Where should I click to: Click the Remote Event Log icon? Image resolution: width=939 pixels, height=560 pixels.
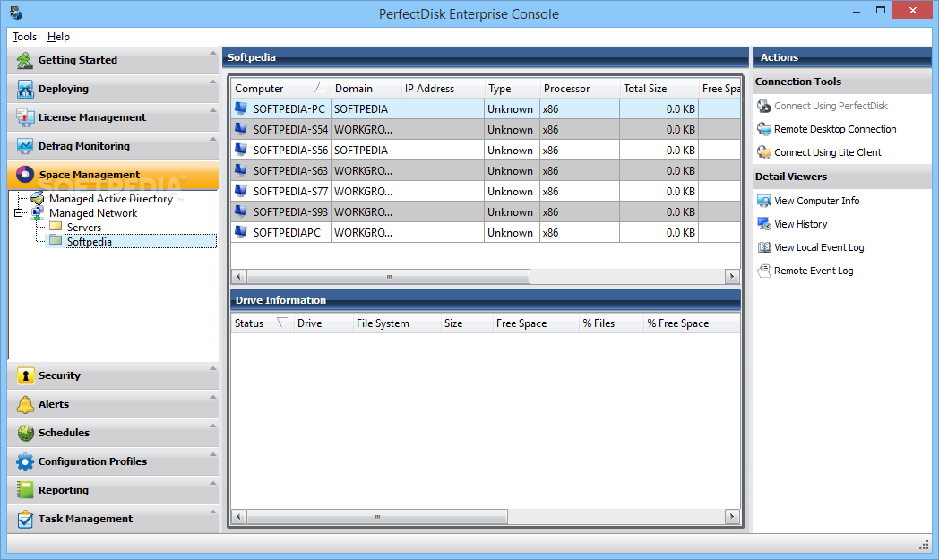763,271
